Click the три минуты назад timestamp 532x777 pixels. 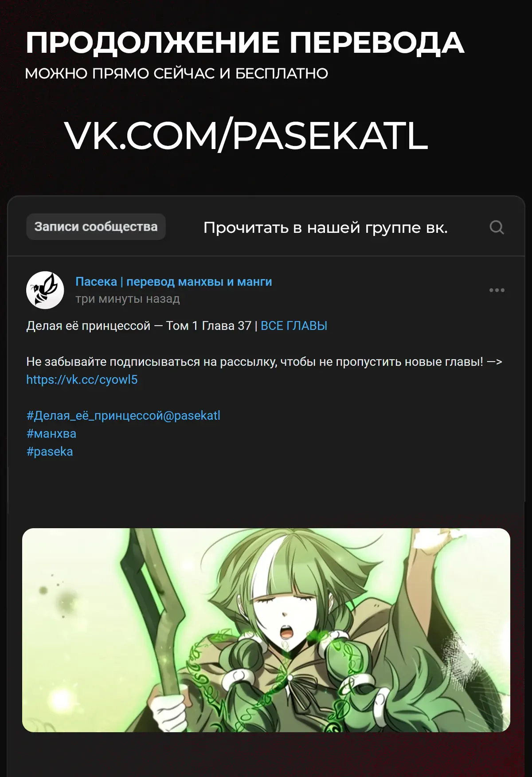pyautogui.click(x=128, y=299)
